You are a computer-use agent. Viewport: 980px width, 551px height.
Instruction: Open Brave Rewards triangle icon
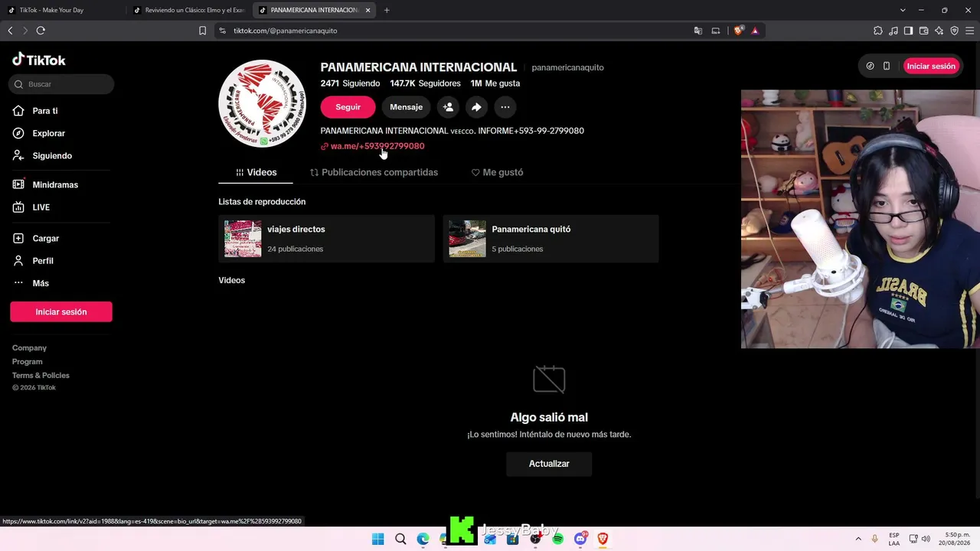click(x=755, y=31)
